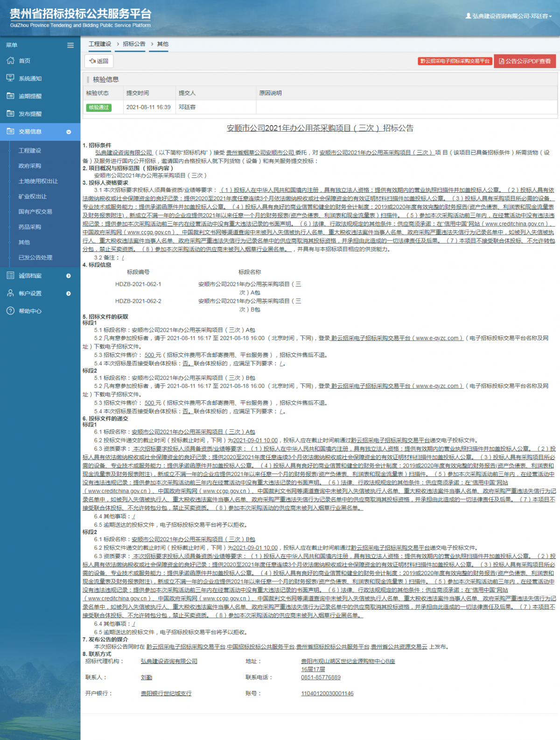Screen dimensions: 560x740
Task: Select 已发公告处理 submenu item
Action: point(35,258)
